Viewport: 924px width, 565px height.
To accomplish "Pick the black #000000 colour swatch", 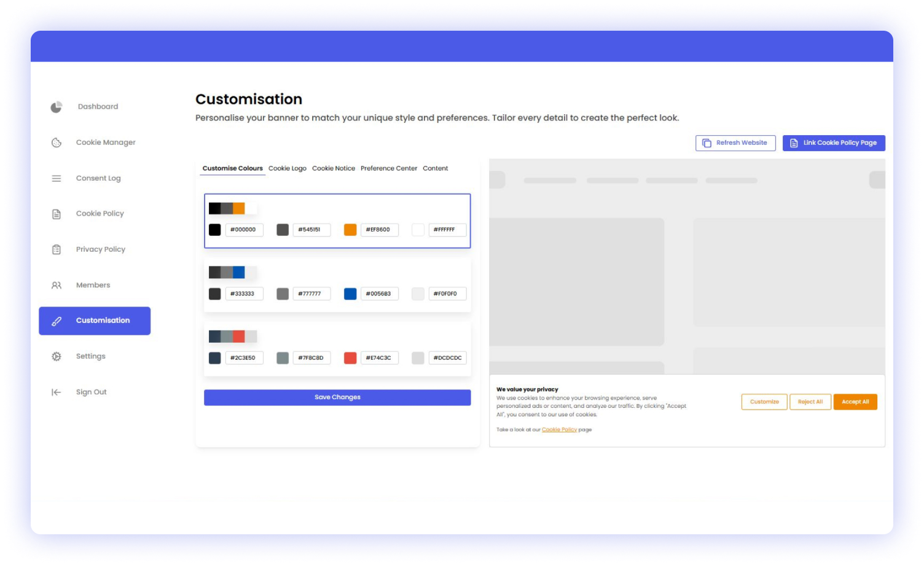I will (x=214, y=230).
